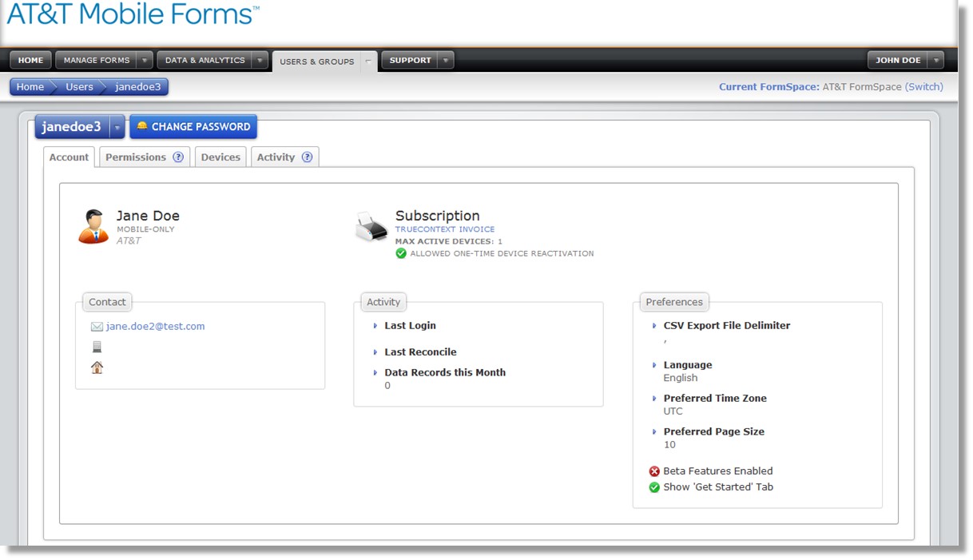Click the green check for device reactivation
The width and height of the screenshot is (973, 560).
[401, 253]
